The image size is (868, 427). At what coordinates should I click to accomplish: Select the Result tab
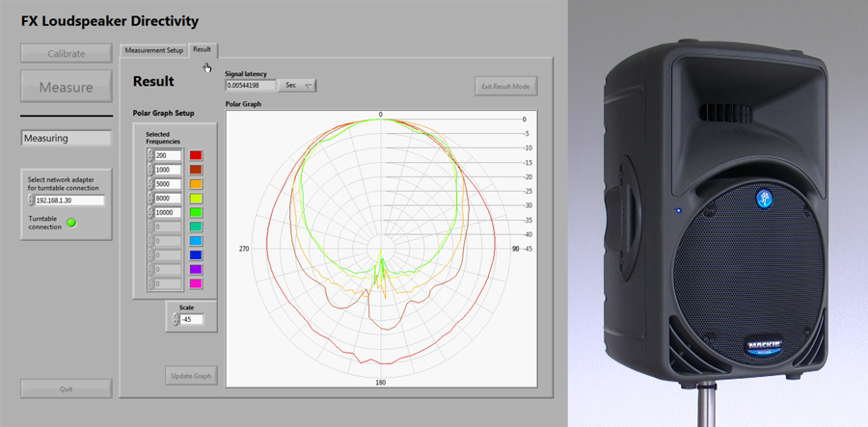point(202,49)
